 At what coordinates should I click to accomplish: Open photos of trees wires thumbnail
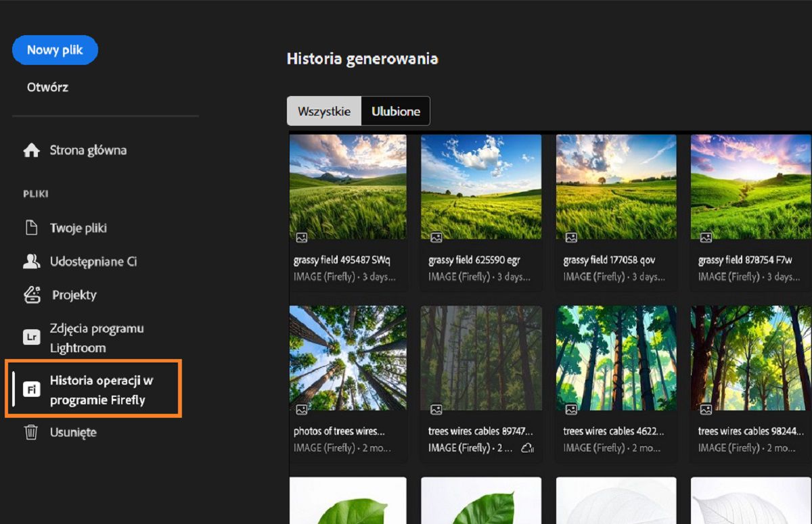(348, 358)
